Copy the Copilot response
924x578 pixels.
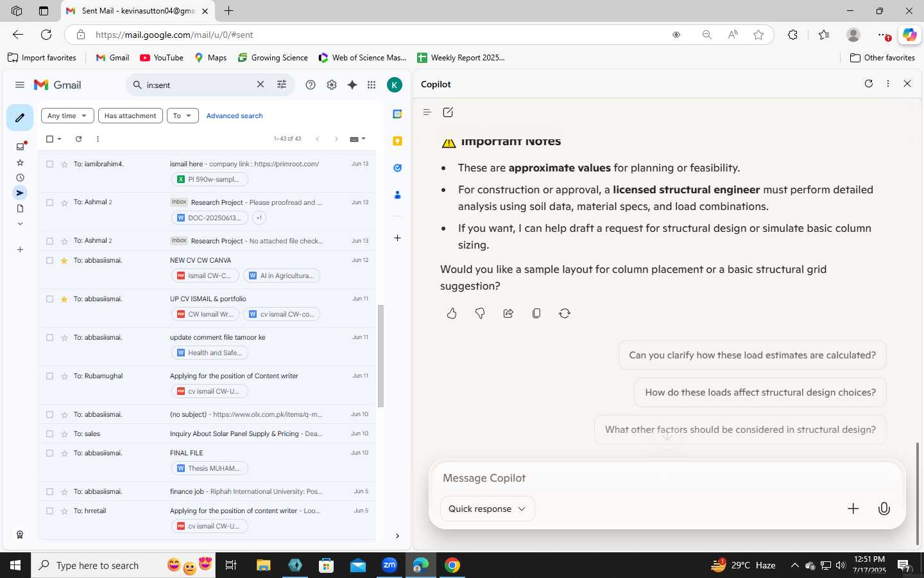click(536, 313)
